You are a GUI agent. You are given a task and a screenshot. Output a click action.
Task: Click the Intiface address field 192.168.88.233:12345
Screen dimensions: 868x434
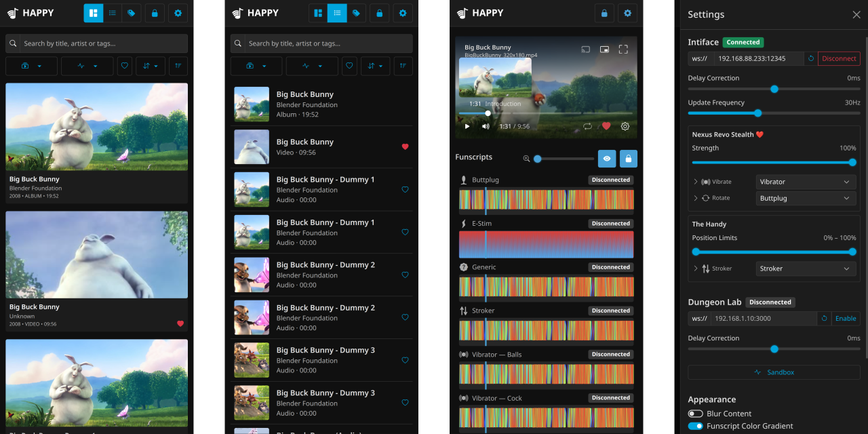pos(758,58)
